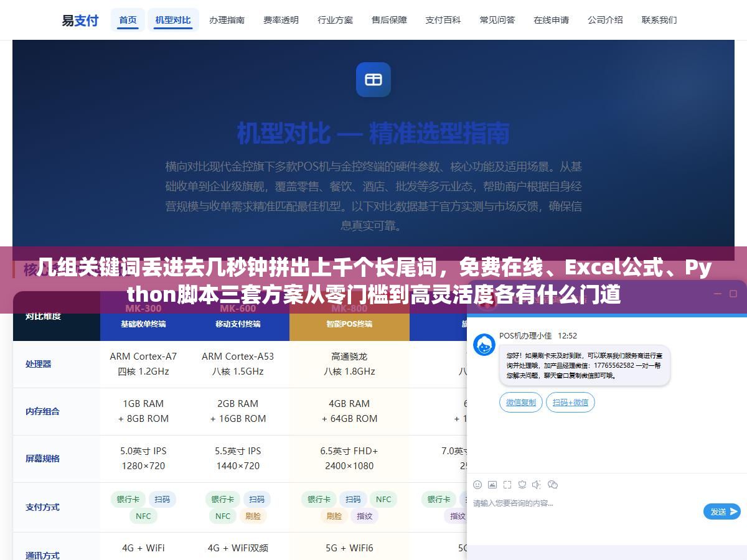Click the 银行卡 tag in MK-300 column
Image resolution: width=747 pixels, height=560 pixels.
[128, 499]
